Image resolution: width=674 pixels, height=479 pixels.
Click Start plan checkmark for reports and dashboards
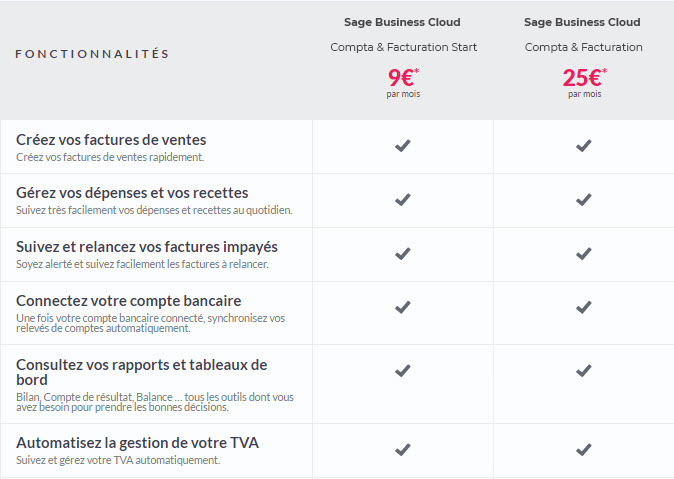click(402, 371)
